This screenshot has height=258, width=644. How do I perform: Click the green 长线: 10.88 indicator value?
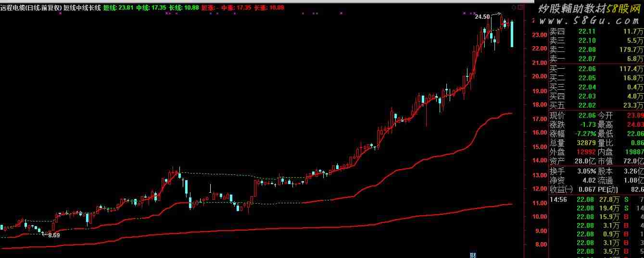point(184,8)
